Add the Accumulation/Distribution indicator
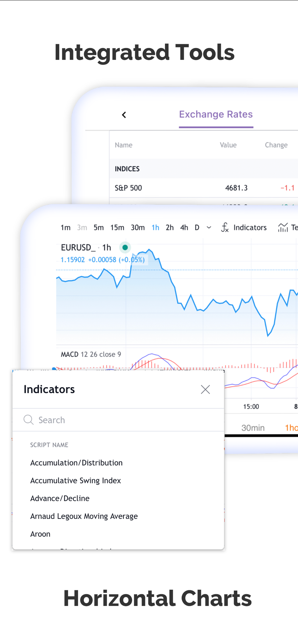 (x=76, y=463)
